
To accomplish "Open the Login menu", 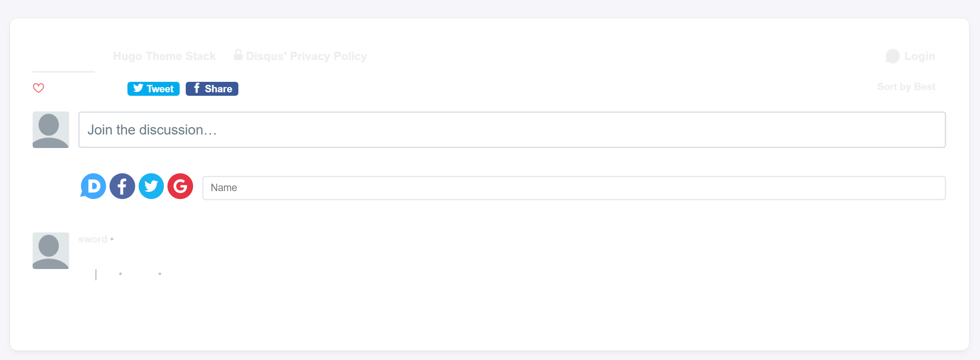I will [x=919, y=56].
